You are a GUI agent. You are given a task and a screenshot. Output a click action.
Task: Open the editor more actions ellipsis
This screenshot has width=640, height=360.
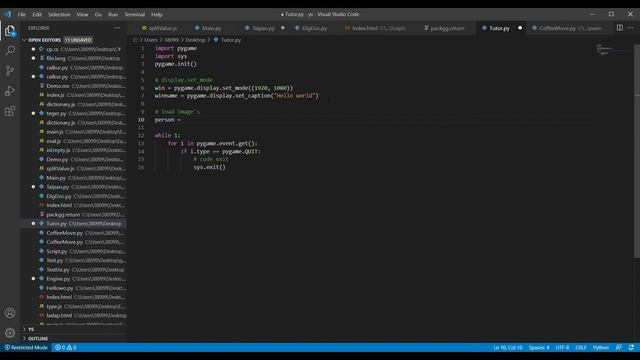tap(631, 28)
